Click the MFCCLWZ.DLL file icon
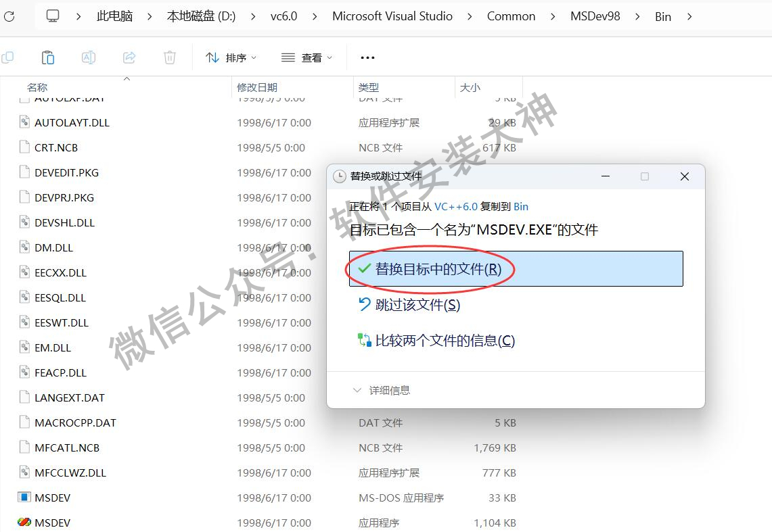 pos(24,473)
